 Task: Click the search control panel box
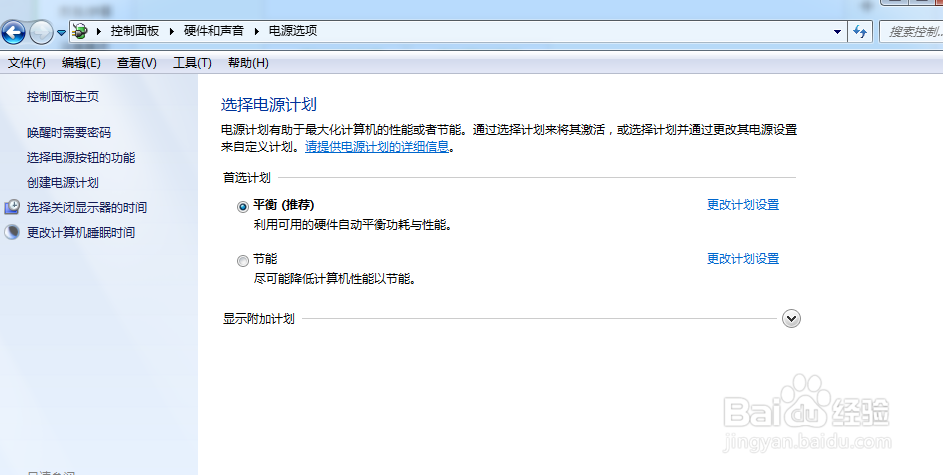[x=911, y=31]
